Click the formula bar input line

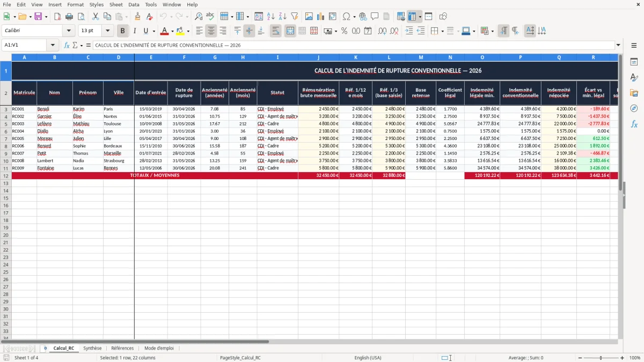354,45
